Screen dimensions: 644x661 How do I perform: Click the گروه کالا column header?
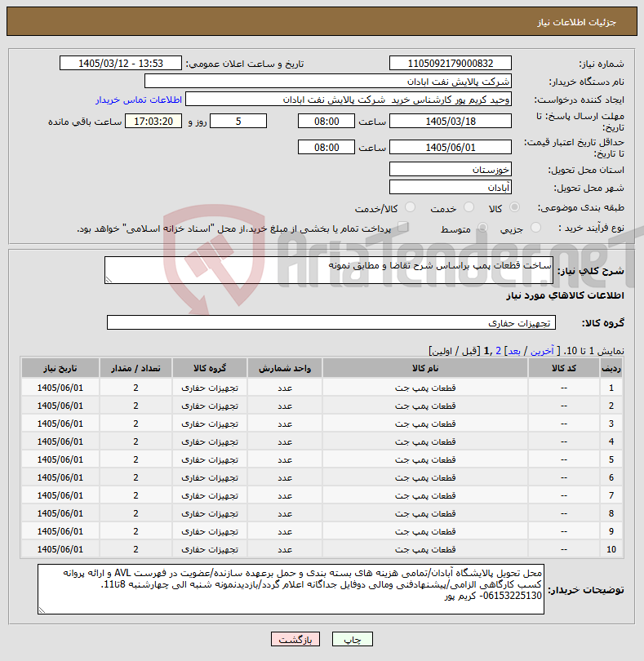pos(210,368)
